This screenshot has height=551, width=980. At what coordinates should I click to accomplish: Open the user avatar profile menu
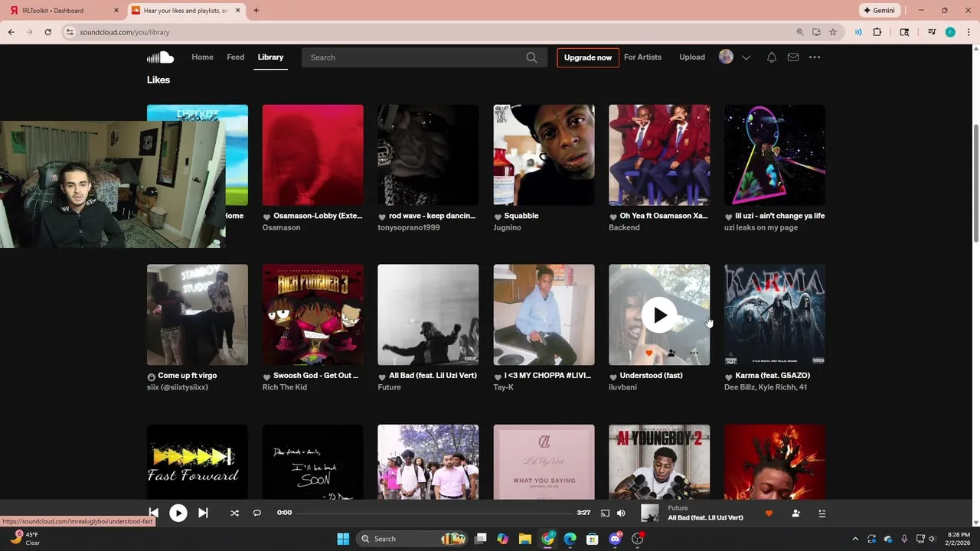click(x=726, y=57)
